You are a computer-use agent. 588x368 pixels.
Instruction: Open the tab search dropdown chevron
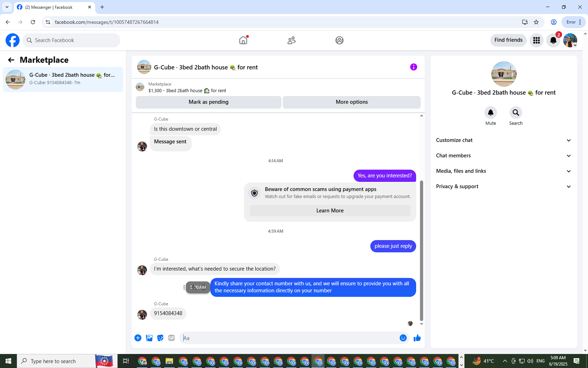(7, 7)
